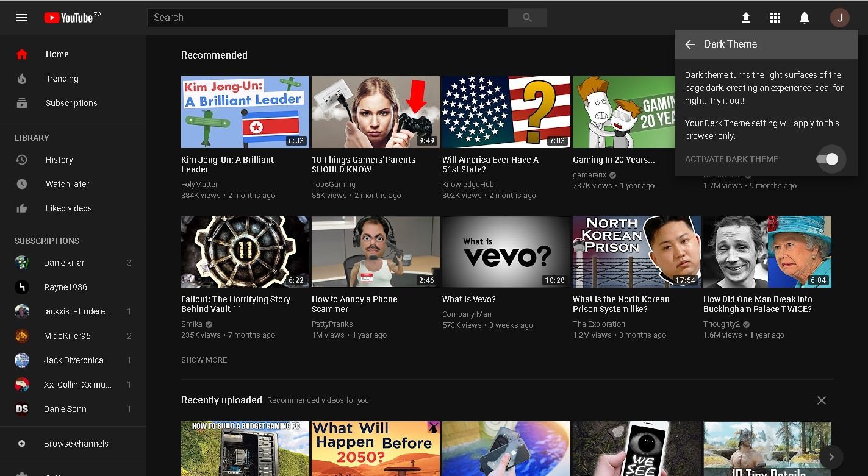Select Watch later in the sidebar

click(73, 184)
